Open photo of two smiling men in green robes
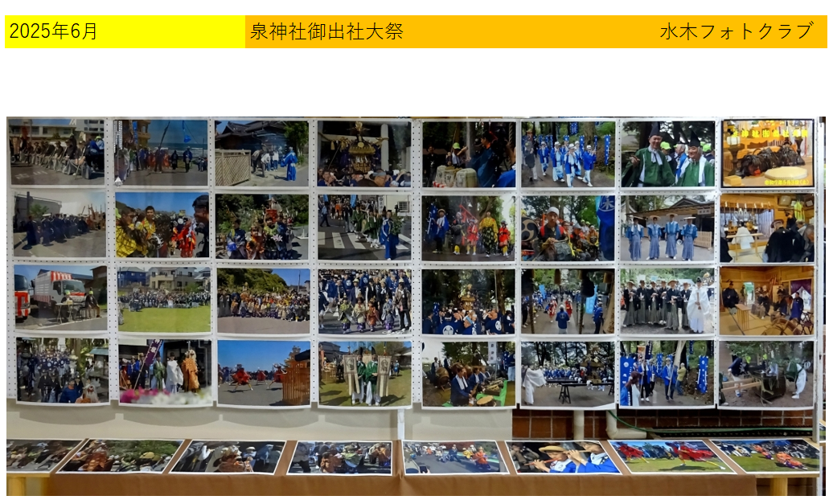Screen dimensions: 833x504 point(667,154)
